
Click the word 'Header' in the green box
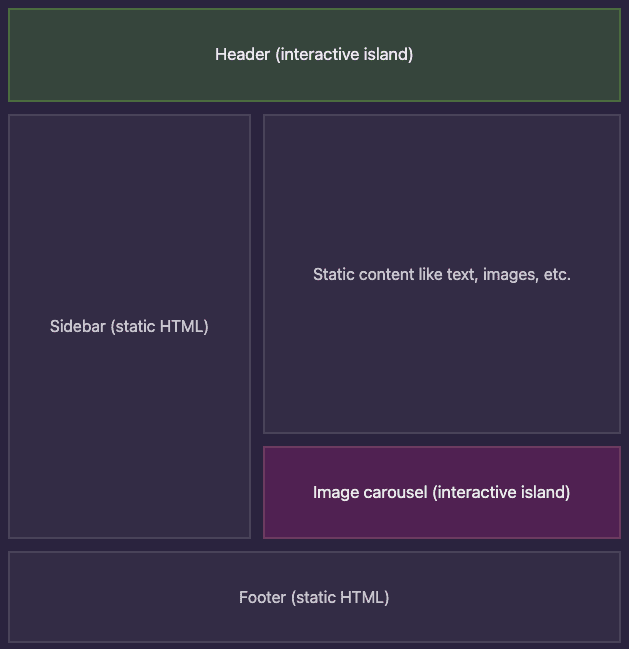[x=242, y=54]
